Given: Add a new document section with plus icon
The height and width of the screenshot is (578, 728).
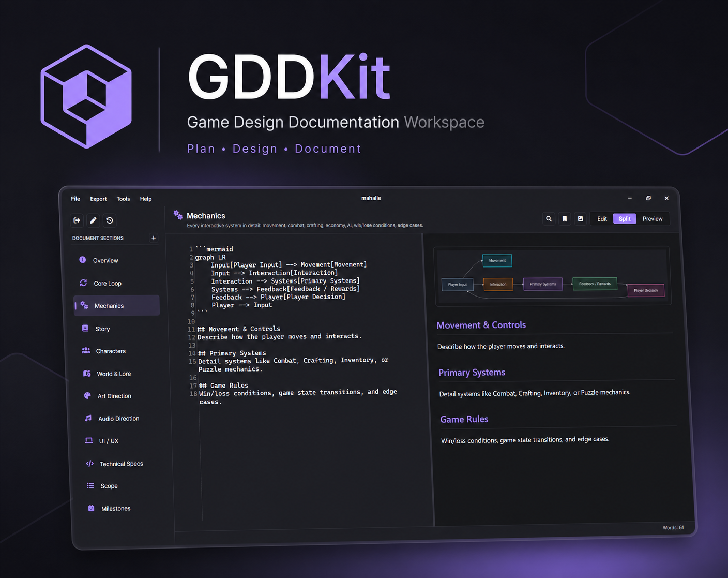Looking at the screenshot, I should pos(154,238).
